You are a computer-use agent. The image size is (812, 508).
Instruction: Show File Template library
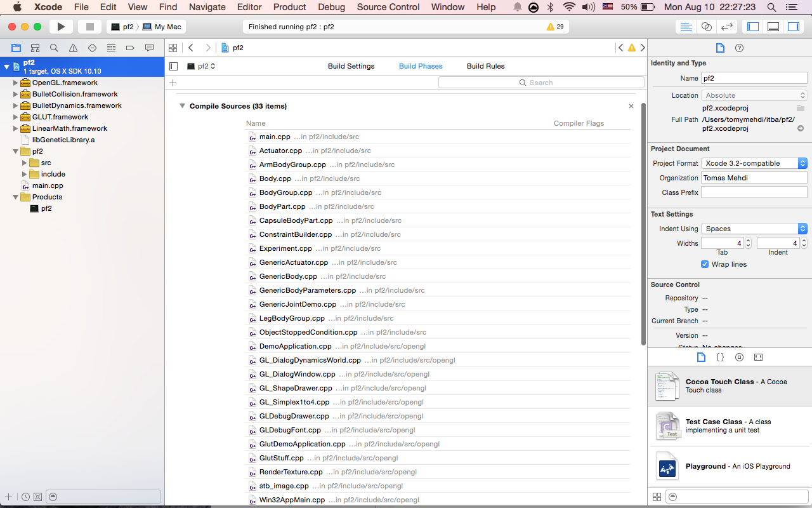click(701, 358)
